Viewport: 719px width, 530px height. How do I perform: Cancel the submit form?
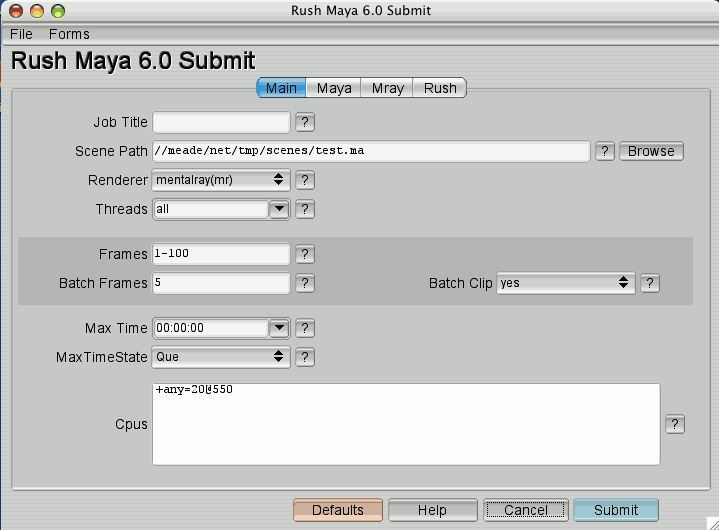(x=526, y=510)
